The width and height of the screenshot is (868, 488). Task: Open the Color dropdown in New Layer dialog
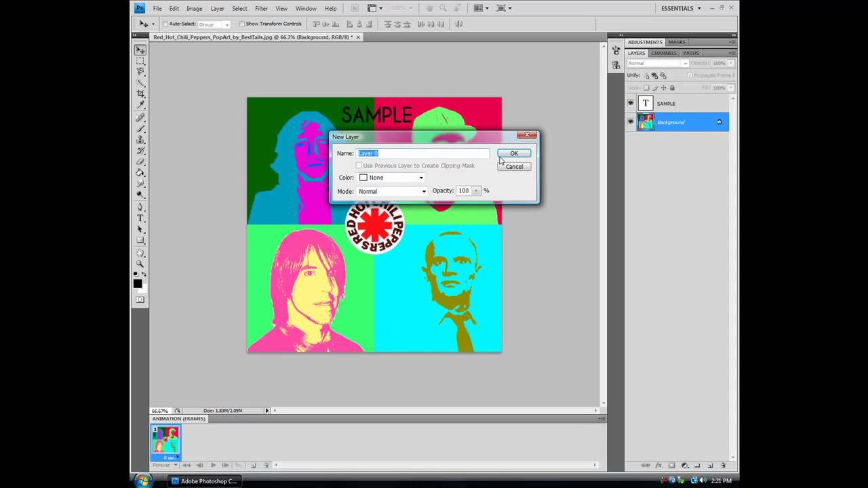391,178
